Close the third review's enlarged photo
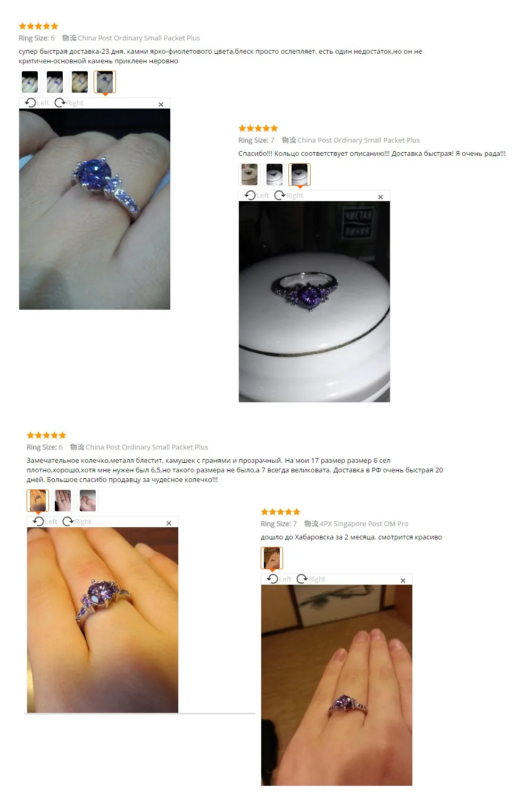 tap(169, 523)
